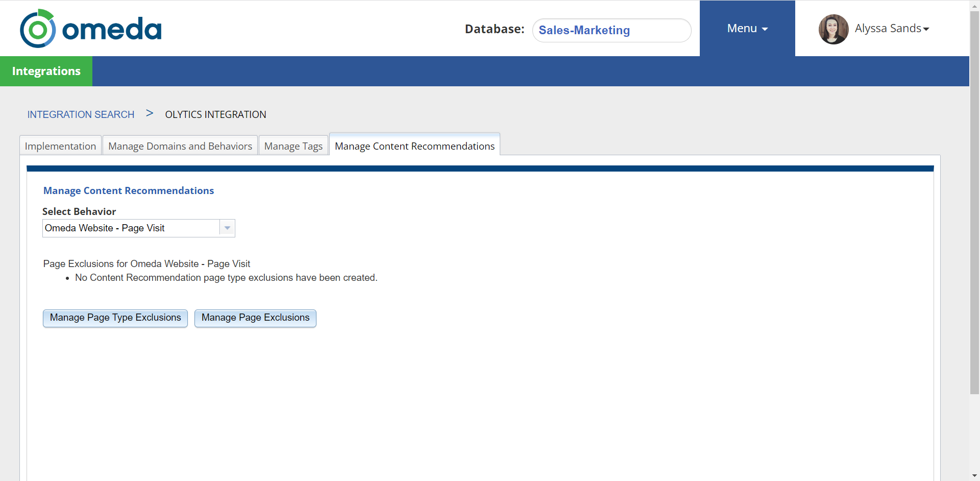Image resolution: width=980 pixels, height=481 pixels.
Task: Open the Menu dropdown
Action: (747, 29)
